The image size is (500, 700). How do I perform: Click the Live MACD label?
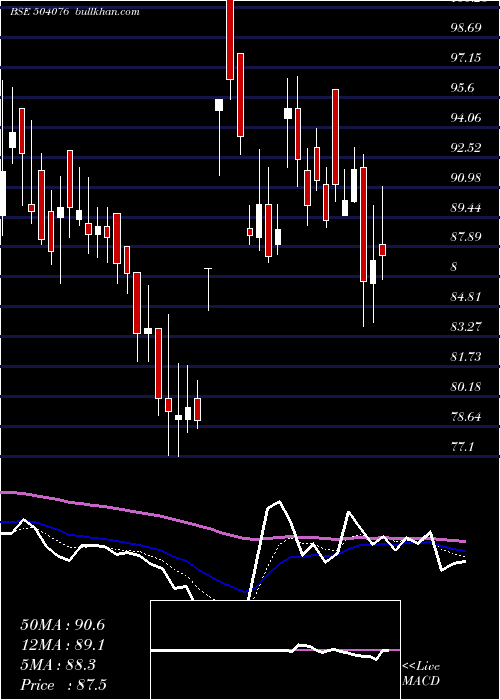click(x=421, y=674)
